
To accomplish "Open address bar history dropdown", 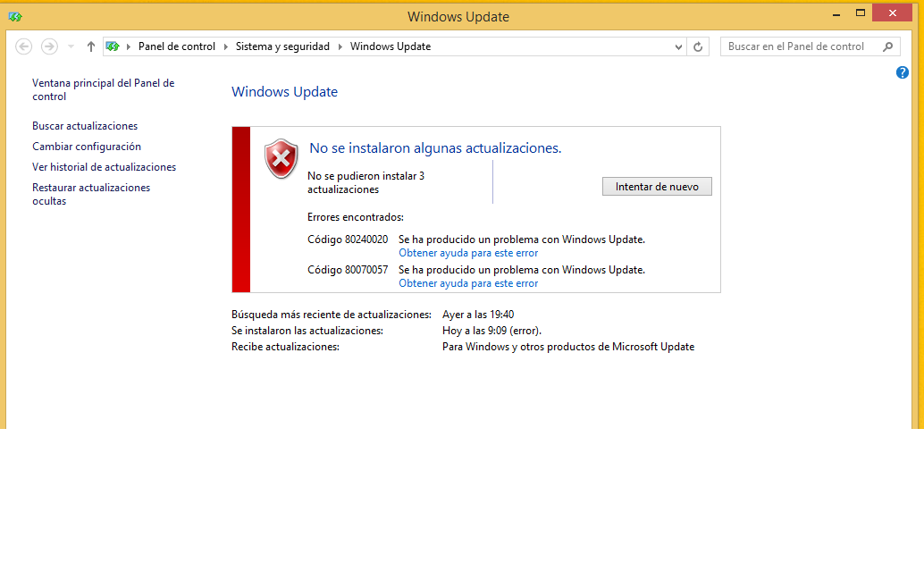I will [678, 46].
